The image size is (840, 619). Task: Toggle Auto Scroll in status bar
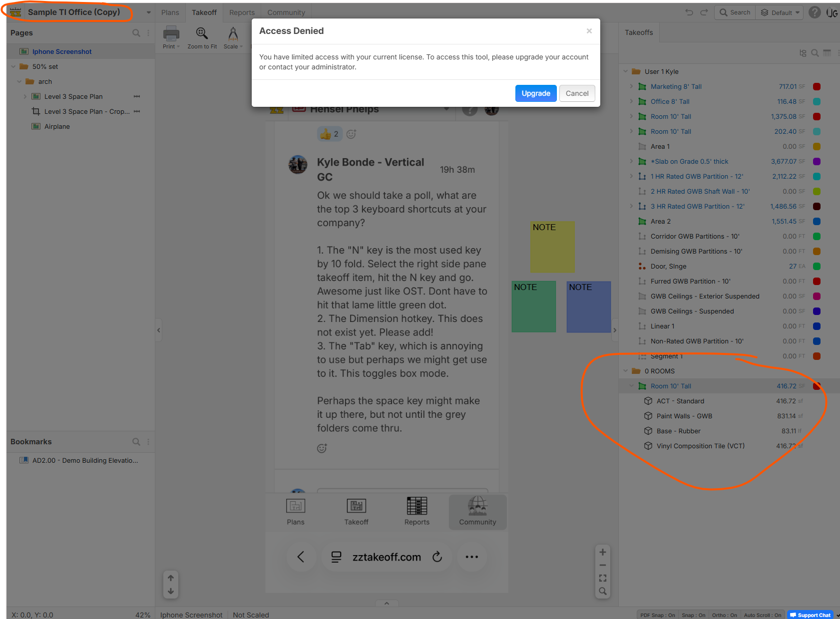click(x=762, y=615)
